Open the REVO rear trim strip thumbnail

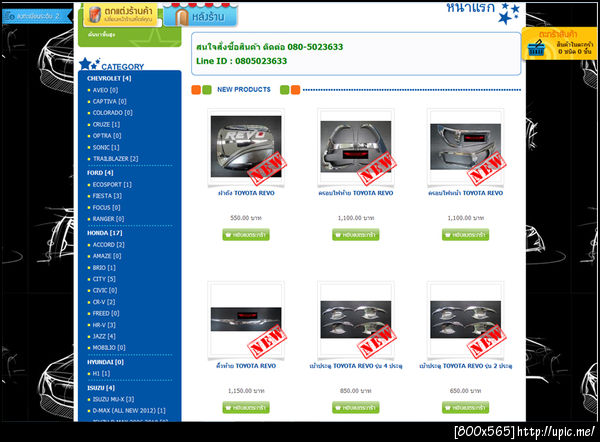point(246,319)
